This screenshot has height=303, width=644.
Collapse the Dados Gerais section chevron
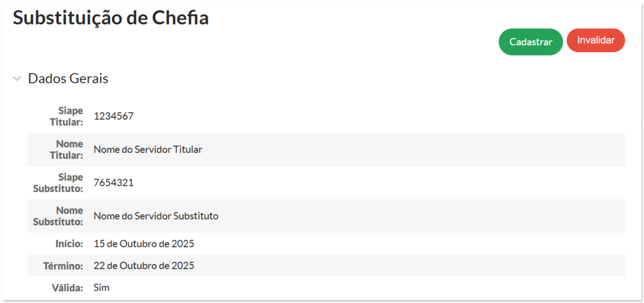pos(17,79)
